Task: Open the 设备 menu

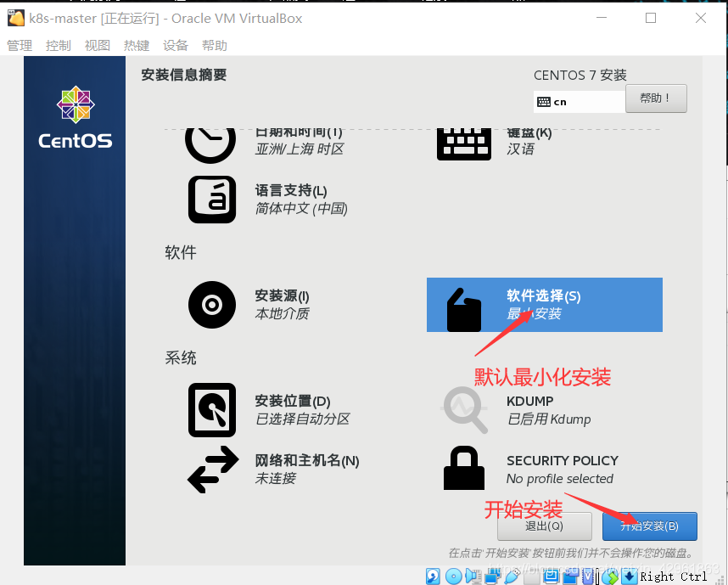Action: 176,46
